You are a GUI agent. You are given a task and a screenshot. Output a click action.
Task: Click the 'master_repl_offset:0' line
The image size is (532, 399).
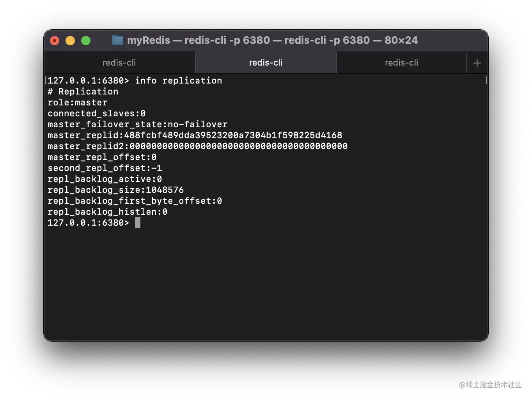coord(102,157)
